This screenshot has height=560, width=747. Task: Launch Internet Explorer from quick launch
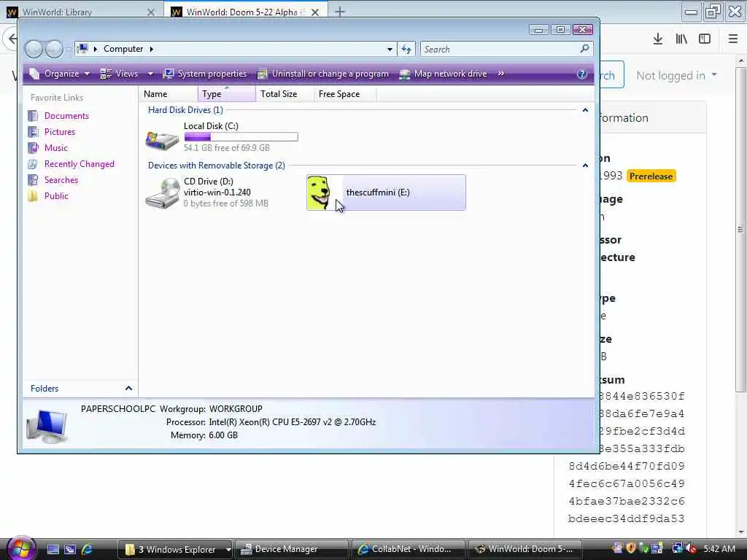[x=88, y=550]
